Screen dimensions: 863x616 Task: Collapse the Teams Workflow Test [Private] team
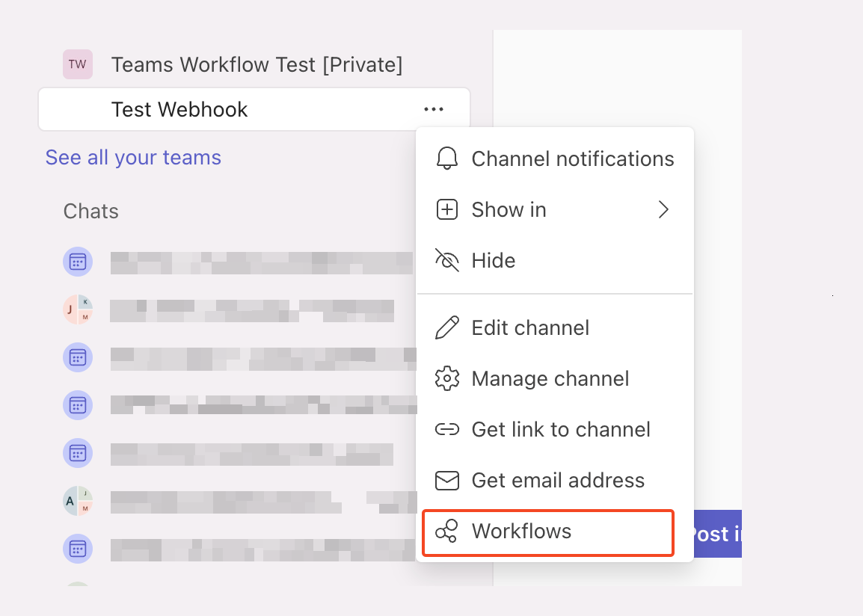point(257,65)
